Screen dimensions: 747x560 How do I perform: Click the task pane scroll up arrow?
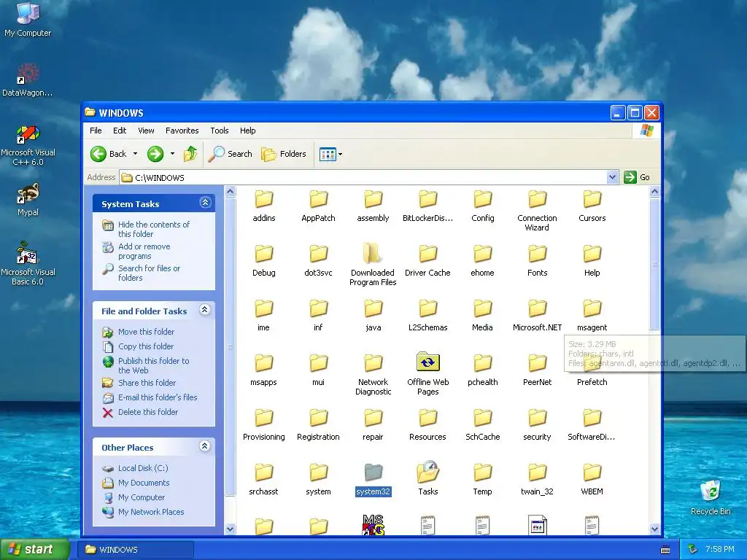click(230, 192)
